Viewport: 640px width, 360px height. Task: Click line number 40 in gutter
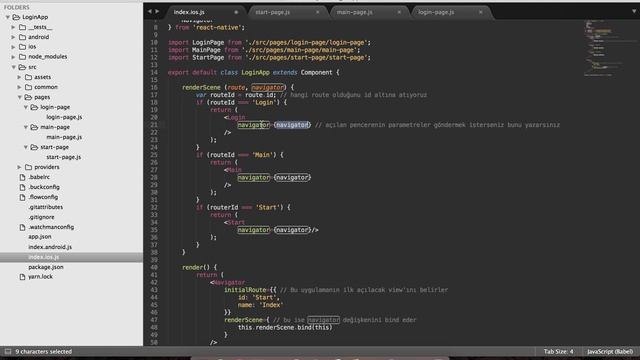click(x=154, y=267)
